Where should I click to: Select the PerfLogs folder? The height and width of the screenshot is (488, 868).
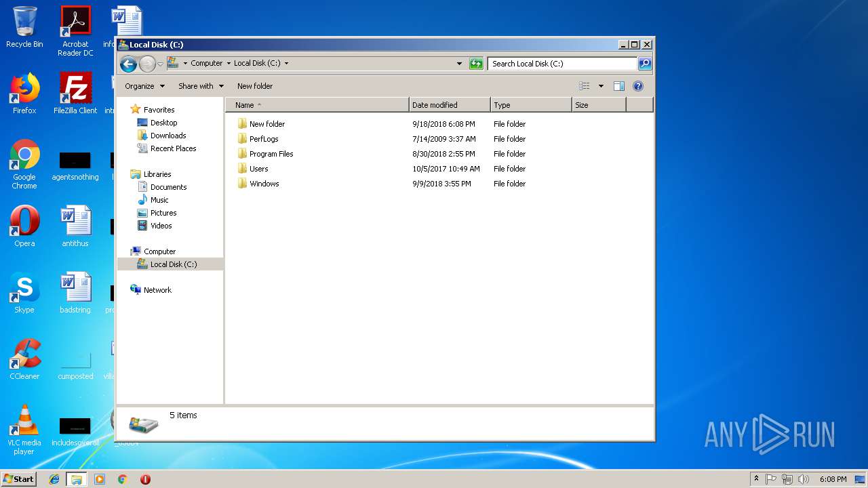(x=264, y=139)
